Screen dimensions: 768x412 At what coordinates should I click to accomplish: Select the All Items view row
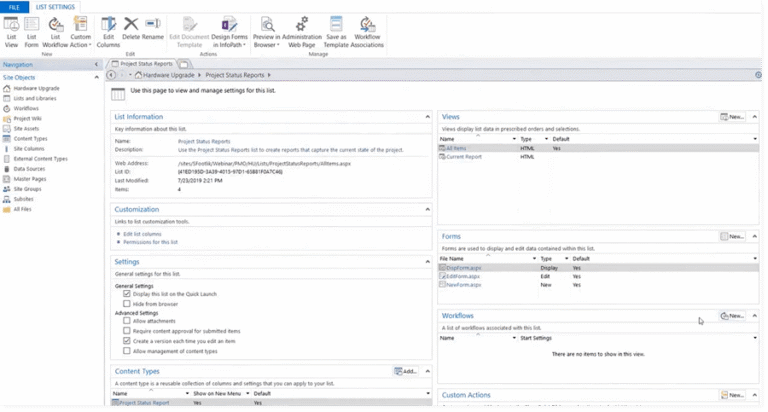click(598, 148)
